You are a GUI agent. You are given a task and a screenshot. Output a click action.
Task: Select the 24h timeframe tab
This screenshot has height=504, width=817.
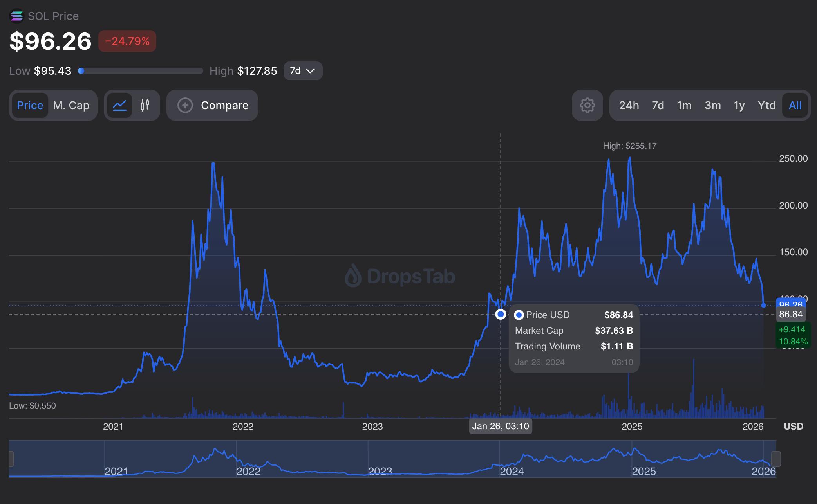pos(629,105)
